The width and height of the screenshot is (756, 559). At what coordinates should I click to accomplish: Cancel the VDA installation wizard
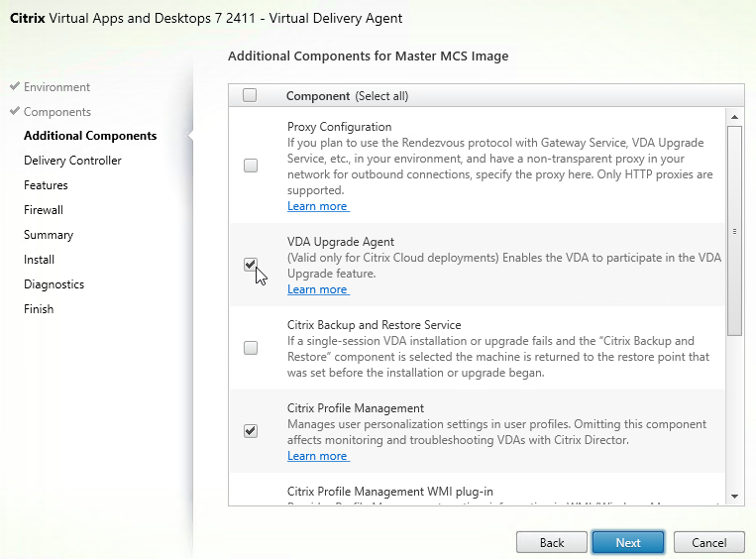708,542
